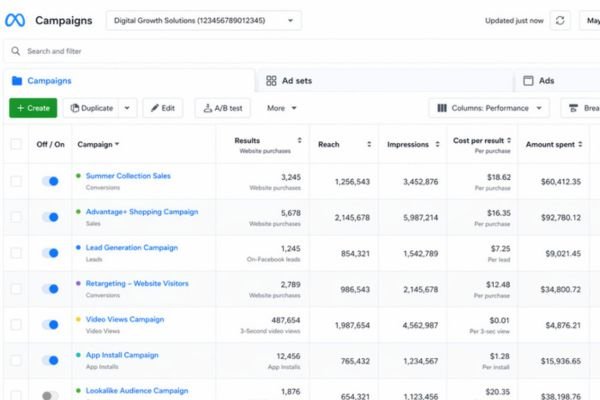Image resolution: width=600 pixels, height=400 pixels.
Task: Select Summer Collection Sales row checkbox
Action: (x=16, y=181)
